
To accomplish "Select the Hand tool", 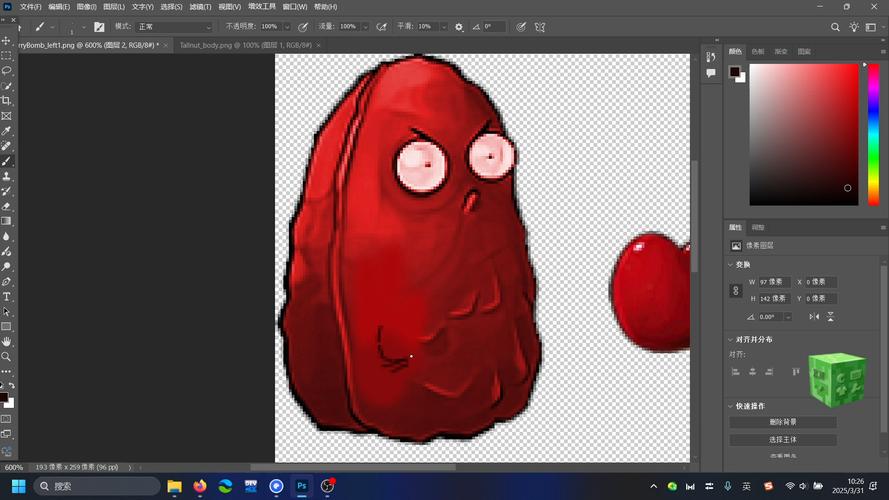I will coord(6,342).
